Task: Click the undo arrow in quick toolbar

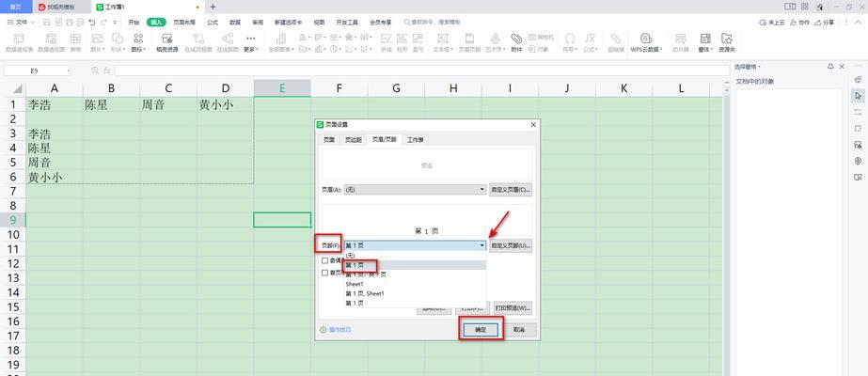Action: [x=91, y=23]
